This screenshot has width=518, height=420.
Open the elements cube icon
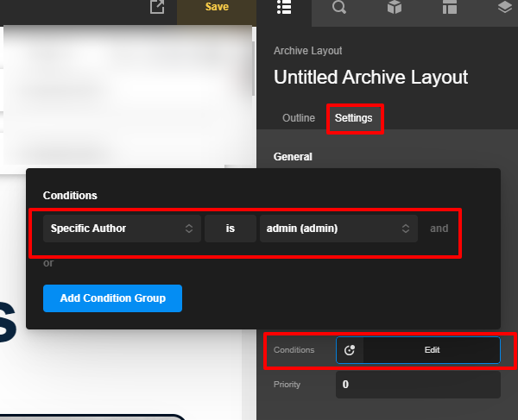[x=395, y=7]
